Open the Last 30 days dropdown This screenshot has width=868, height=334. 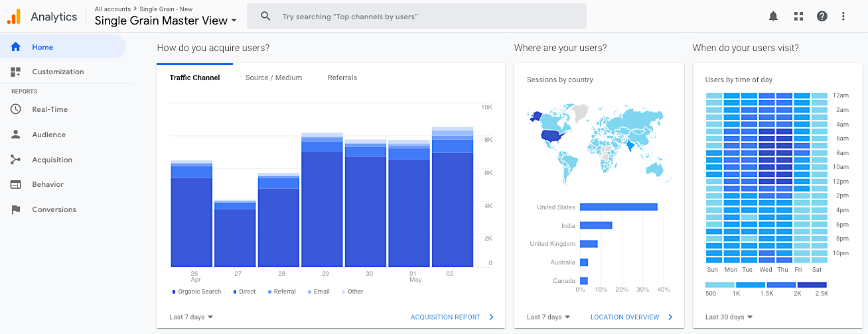[x=729, y=317]
